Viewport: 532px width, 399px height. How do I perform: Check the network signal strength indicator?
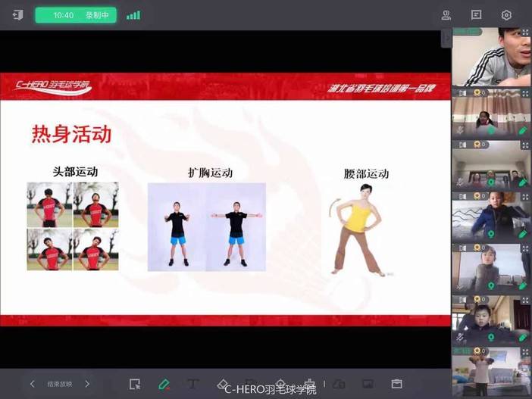coord(133,15)
